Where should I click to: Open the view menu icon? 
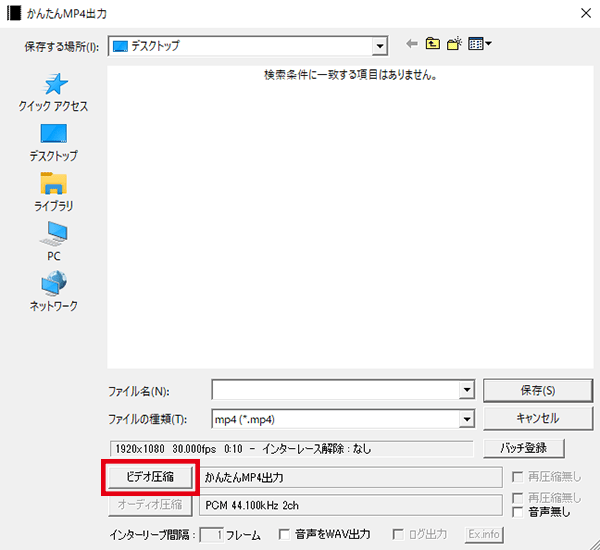(480, 44)
